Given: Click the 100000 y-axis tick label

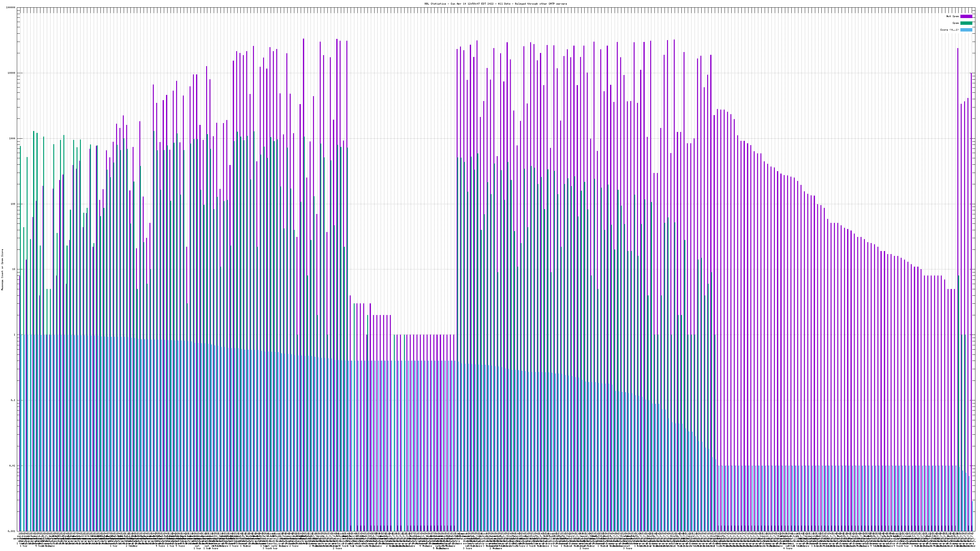Looking at the screenshot, I should pos(11,8).
